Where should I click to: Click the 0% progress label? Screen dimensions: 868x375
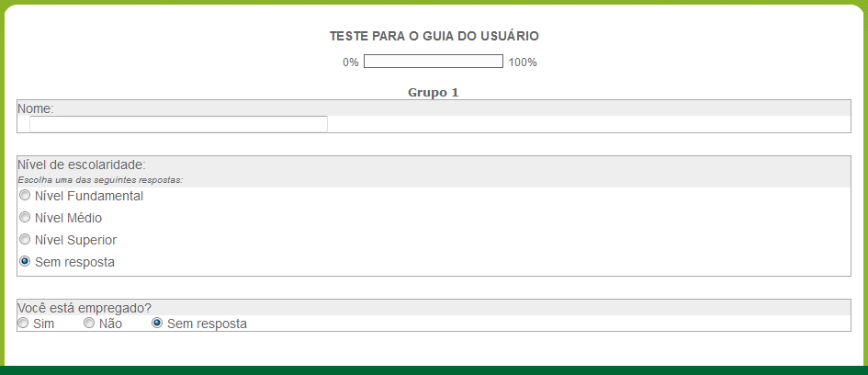350,62
